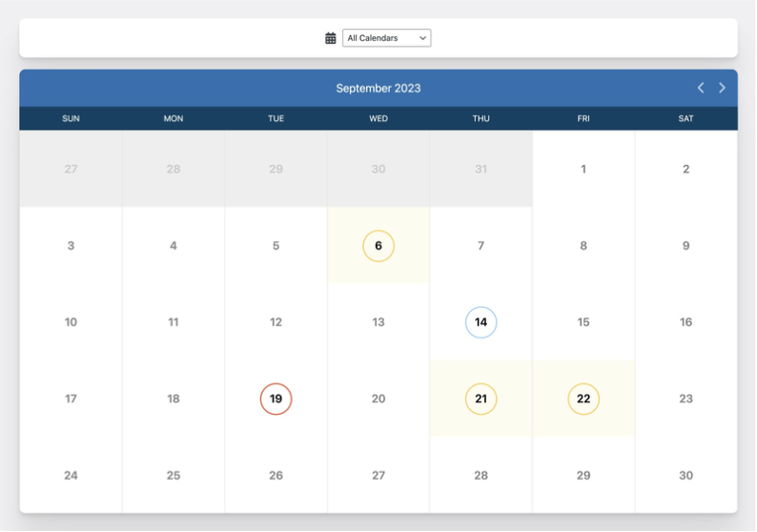Open the All Calendars dropdown
Viewport: 757px width, 532px height.
coord(386,38)
